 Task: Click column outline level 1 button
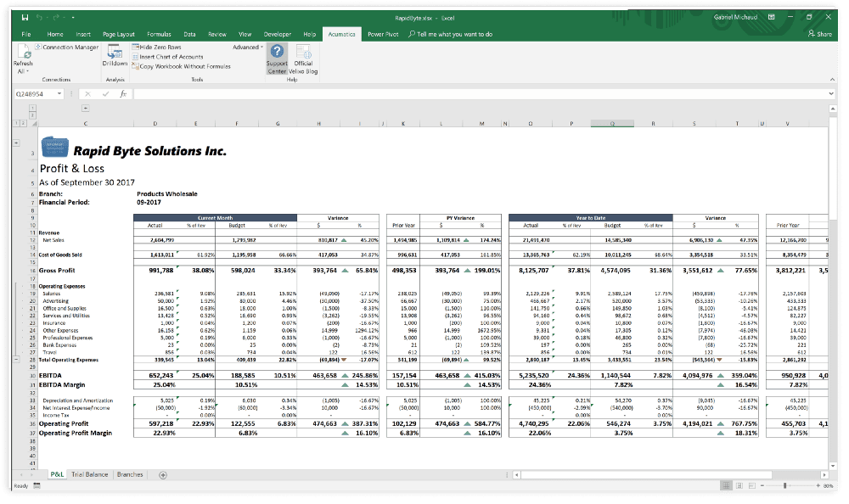[32, 109]
